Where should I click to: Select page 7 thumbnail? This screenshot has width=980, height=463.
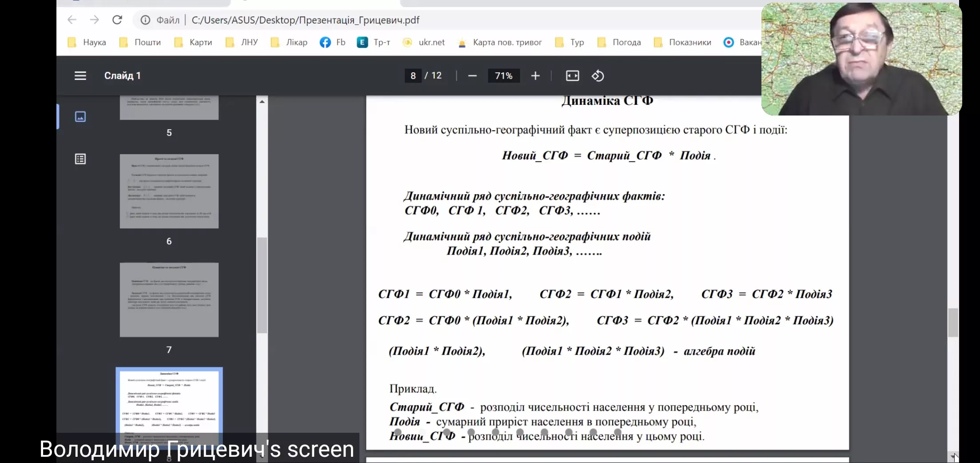pos(169,300)
